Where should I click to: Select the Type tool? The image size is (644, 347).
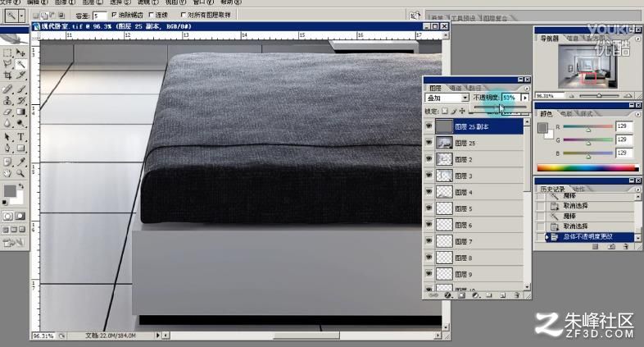coord(20,137)
